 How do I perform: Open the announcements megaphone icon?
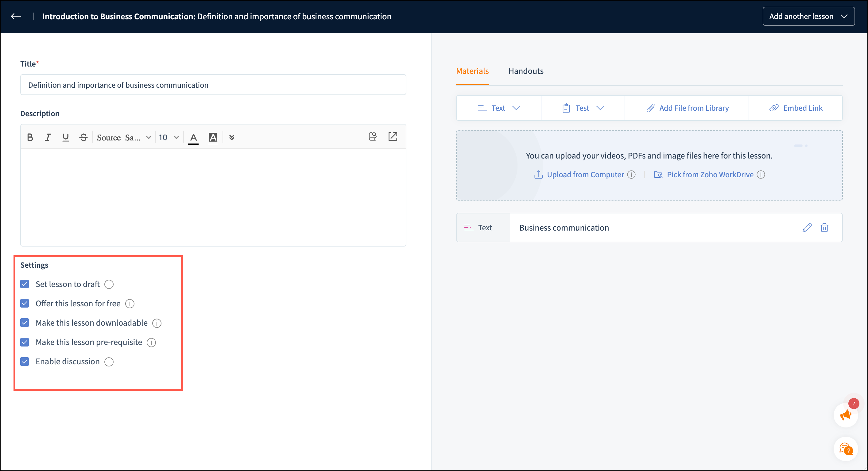pos(845,415)
